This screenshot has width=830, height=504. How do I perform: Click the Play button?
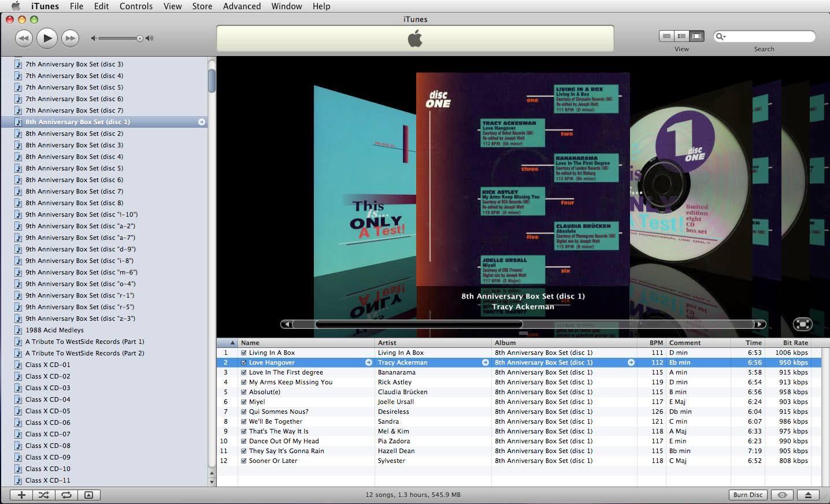tap(47, 38)
